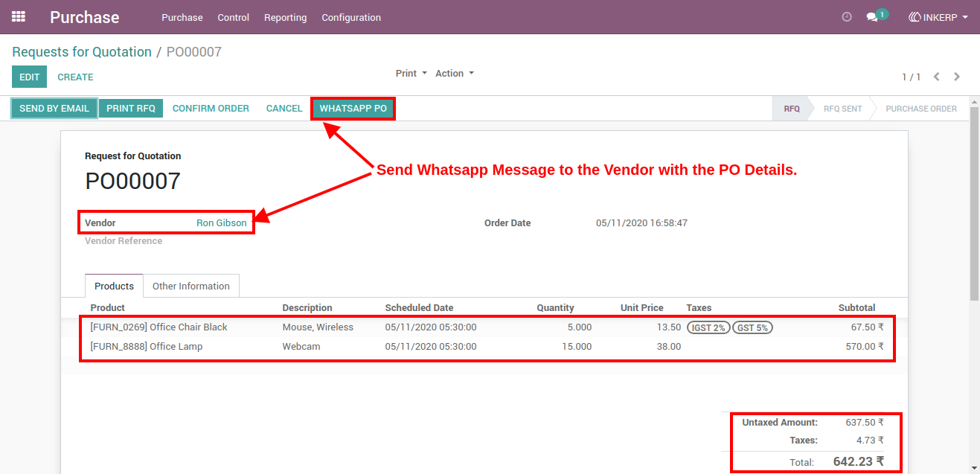Go to previous record arrow
The width and height of the screenshot is (980, 474).
click(937, 77)
